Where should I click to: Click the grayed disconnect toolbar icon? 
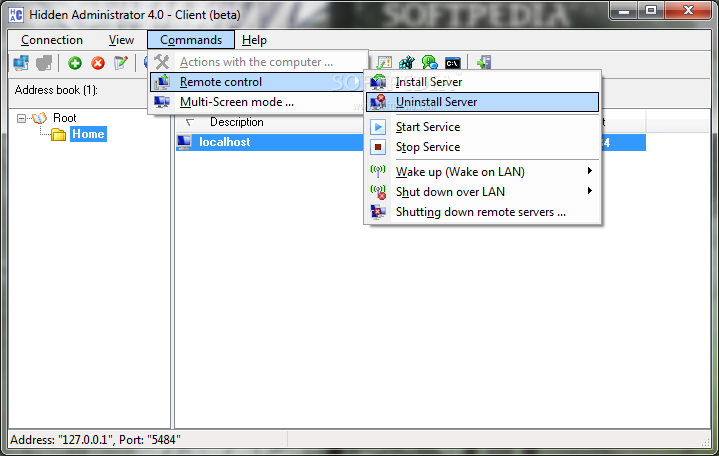(x=44, y=63)
